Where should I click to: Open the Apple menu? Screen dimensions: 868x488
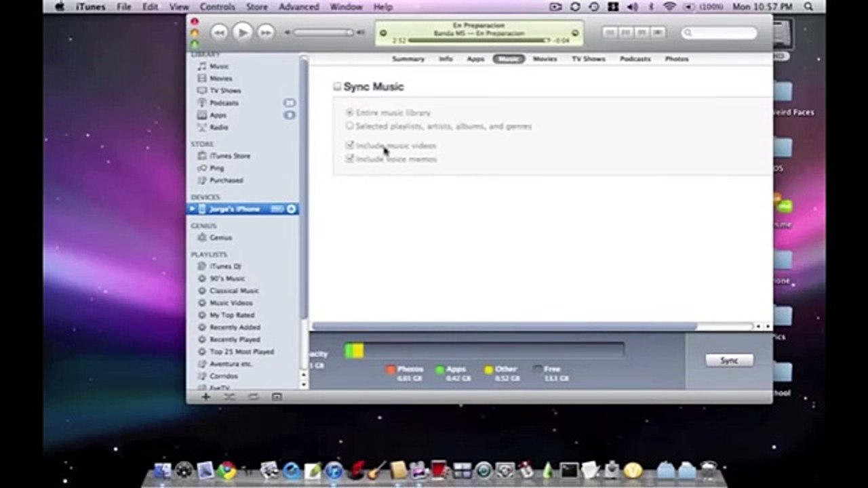tap(59, 7)
